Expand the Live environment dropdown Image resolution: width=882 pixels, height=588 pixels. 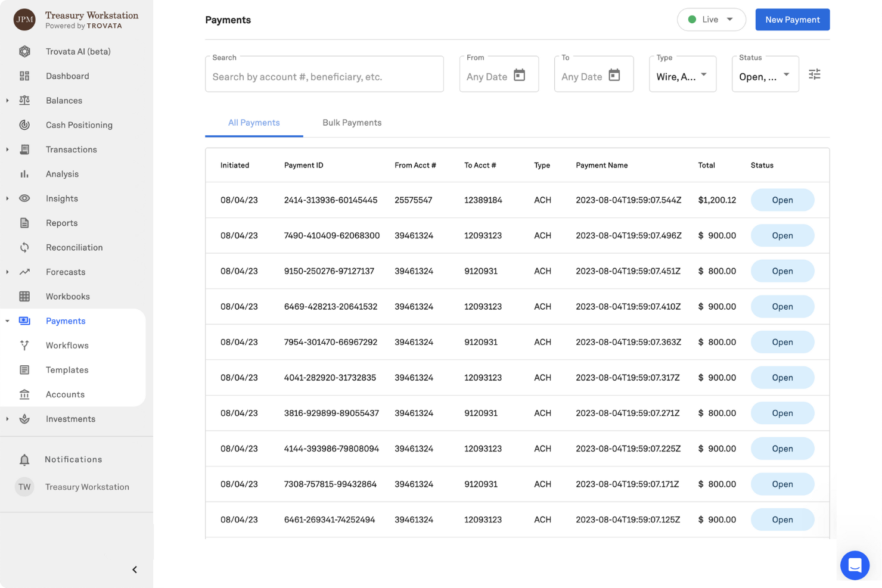(x=712, y=19)
